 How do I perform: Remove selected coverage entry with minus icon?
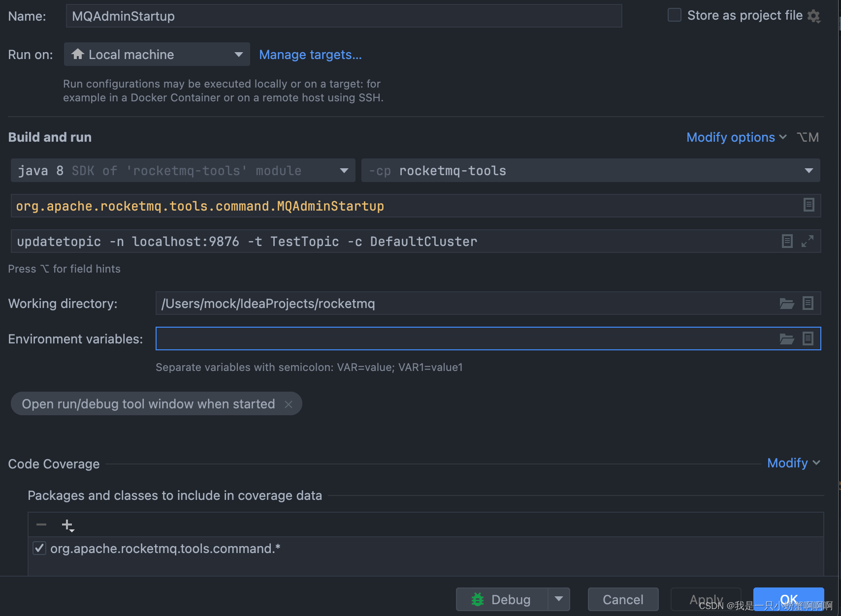coord(41,524)
